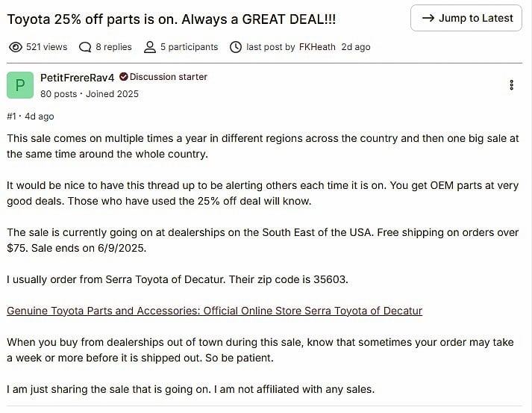This screenshot has width=532, height=413.
Task: Click the 2d ago last post time
Action: 355,47
